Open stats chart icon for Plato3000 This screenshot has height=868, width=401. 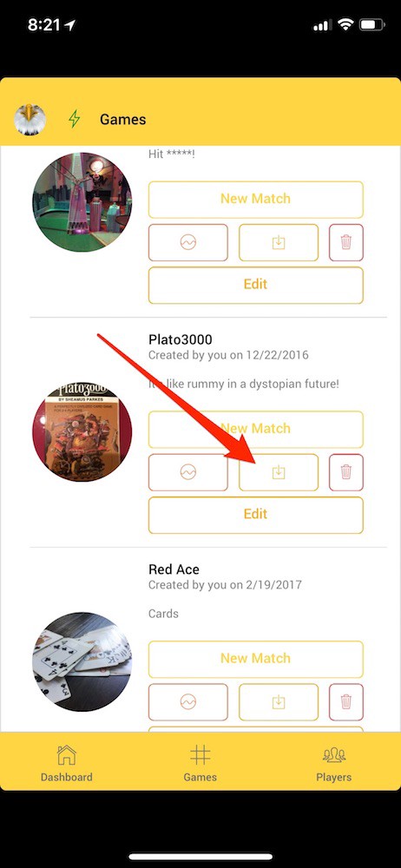tap(188, 472)
